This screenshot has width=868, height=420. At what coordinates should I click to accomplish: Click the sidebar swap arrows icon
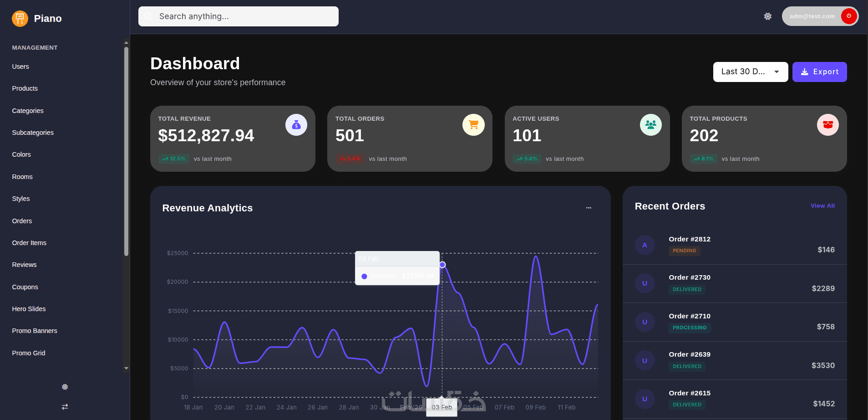[x=65, y=407]
